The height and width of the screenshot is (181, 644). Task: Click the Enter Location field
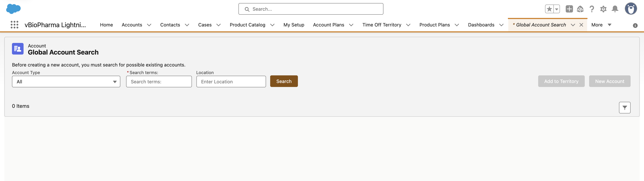coord(231,82)
